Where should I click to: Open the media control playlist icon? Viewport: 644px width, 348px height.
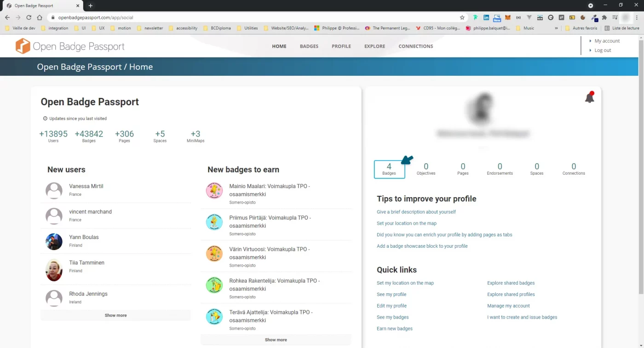click(615, 17)
